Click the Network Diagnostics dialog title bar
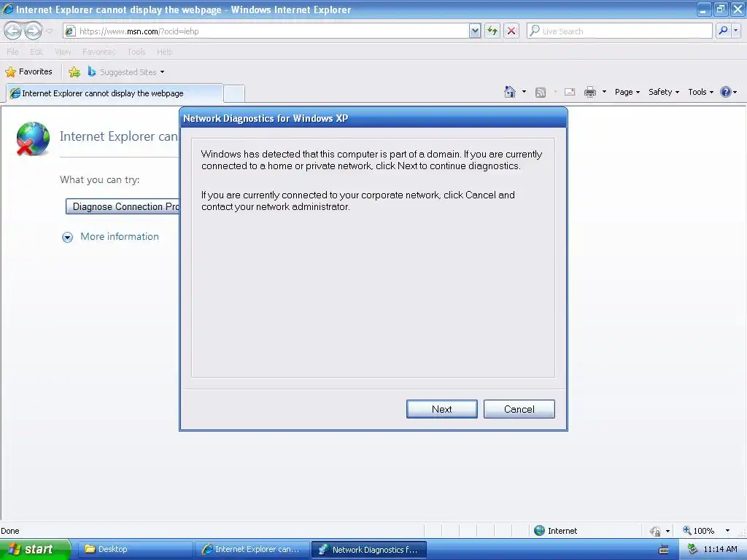747x560 pixels. [x=373, y=118]
